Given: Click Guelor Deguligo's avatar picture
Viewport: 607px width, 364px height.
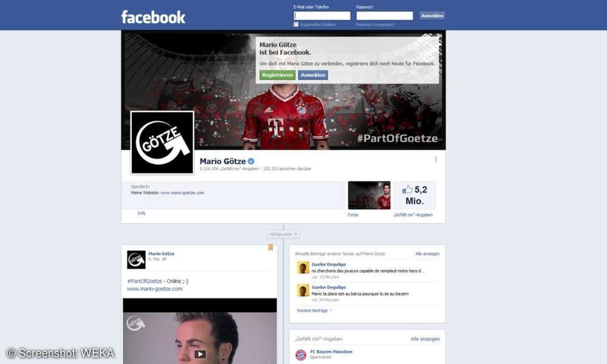Looking at the screenshot, I should click(303, 266).
